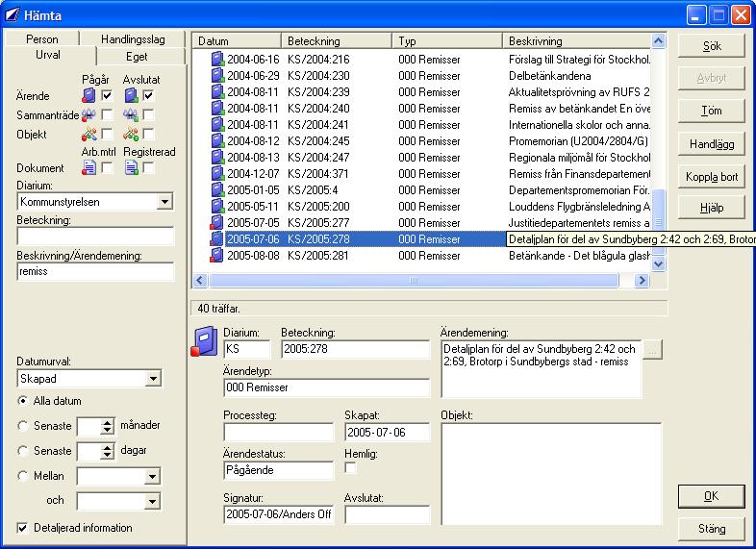756x549 pixels.
Task: Click the Senaste dagar spinner arrows
Action: (x=108, y=451)
